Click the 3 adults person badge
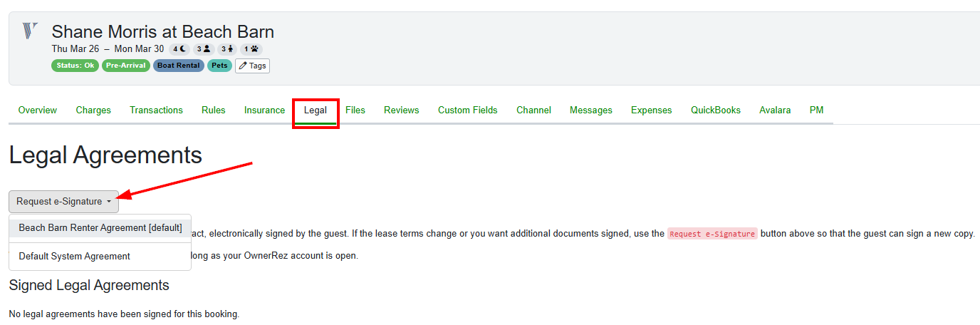 click(x=204, y=49)
